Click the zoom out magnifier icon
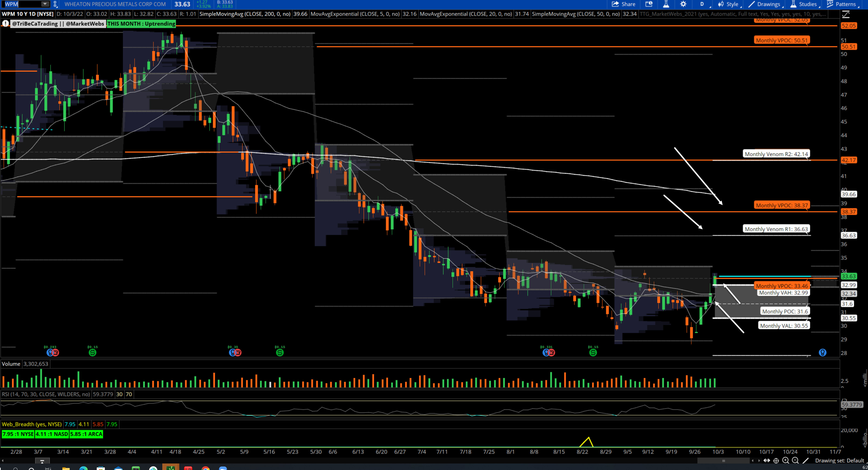 coord(795,460)
